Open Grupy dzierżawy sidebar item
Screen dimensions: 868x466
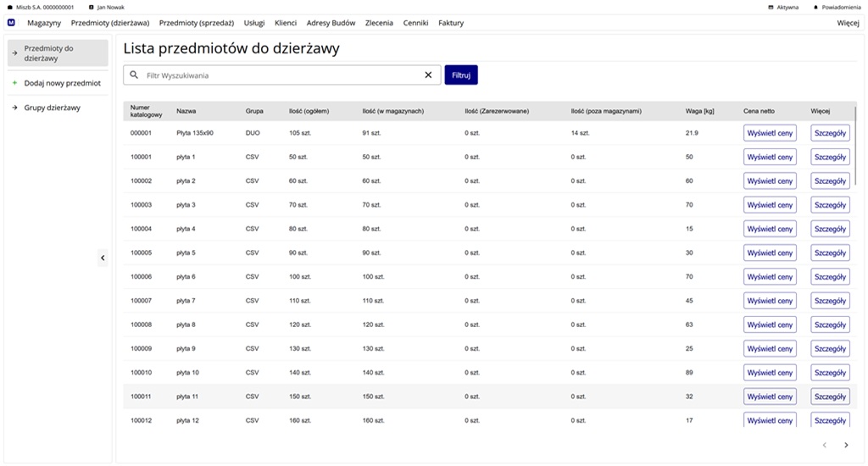point(58,108)
